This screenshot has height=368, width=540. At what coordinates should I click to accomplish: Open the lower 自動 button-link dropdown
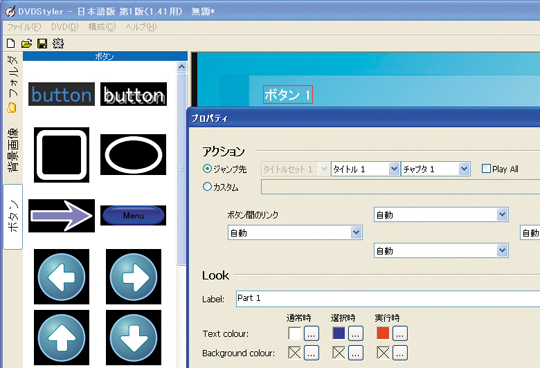tap(441, 251)
